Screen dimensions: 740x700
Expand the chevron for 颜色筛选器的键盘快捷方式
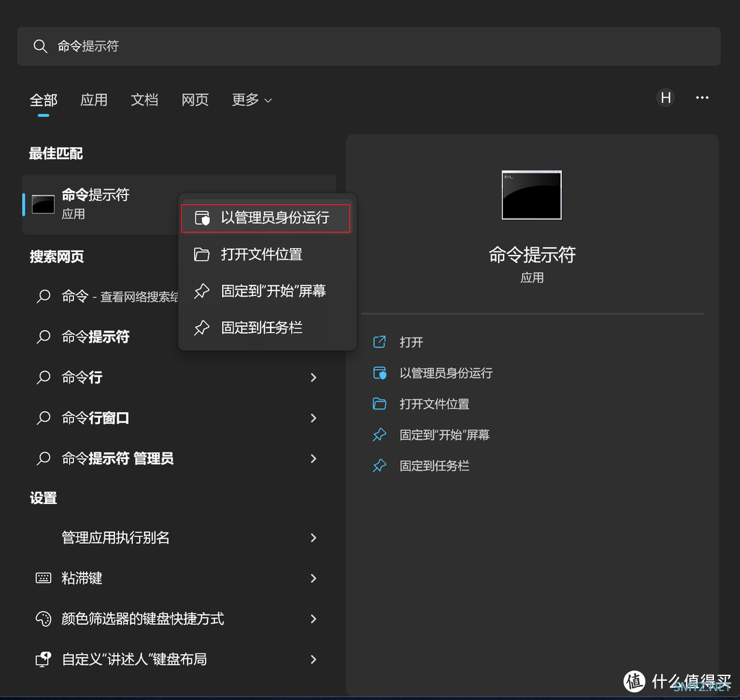(313, 619)
